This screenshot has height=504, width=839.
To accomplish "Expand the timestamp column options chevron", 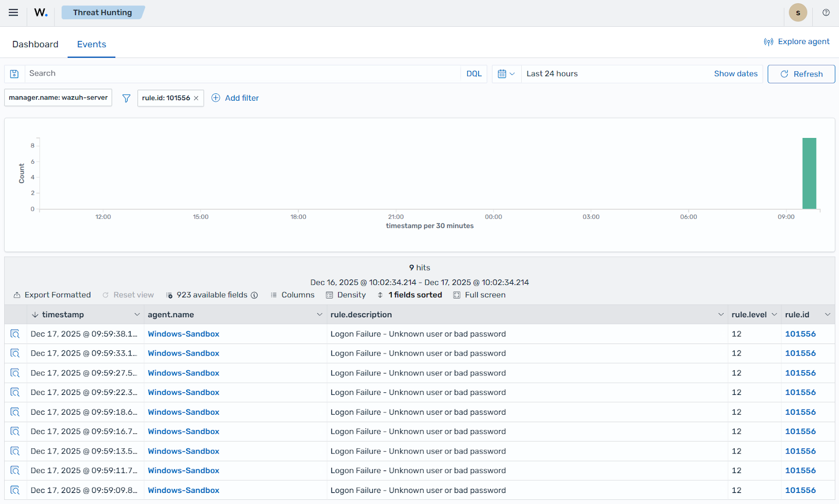I will (x=137, y=314).
